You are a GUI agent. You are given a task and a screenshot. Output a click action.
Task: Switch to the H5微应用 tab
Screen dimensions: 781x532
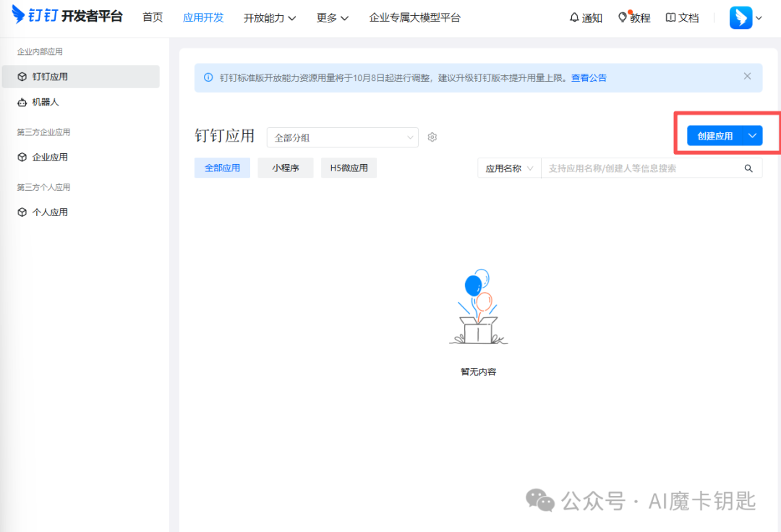click(349, 168)
